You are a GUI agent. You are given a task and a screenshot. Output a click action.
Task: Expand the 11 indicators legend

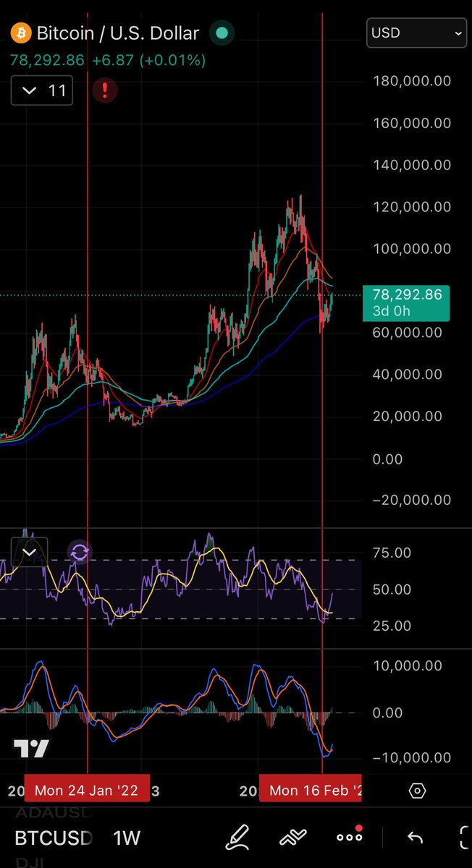(42, 90)
